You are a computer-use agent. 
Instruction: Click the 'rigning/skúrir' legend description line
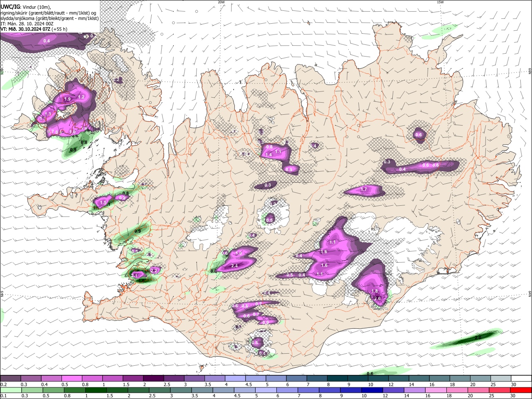point(49,12)
